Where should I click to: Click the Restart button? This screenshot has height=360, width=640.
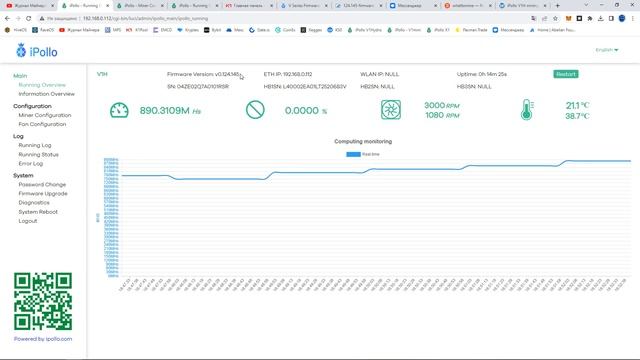(x=566, y=74)
